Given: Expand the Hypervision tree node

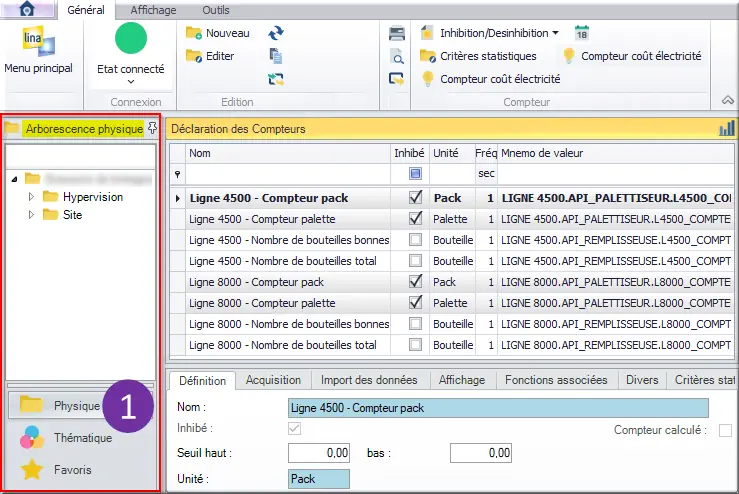Looking at the screenshot, I should point(31,197).
